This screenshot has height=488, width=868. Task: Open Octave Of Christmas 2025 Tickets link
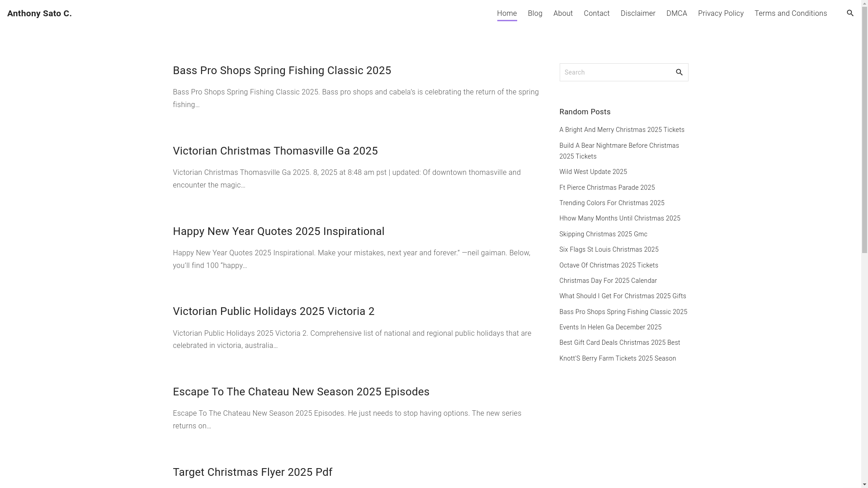coord(609,265)
